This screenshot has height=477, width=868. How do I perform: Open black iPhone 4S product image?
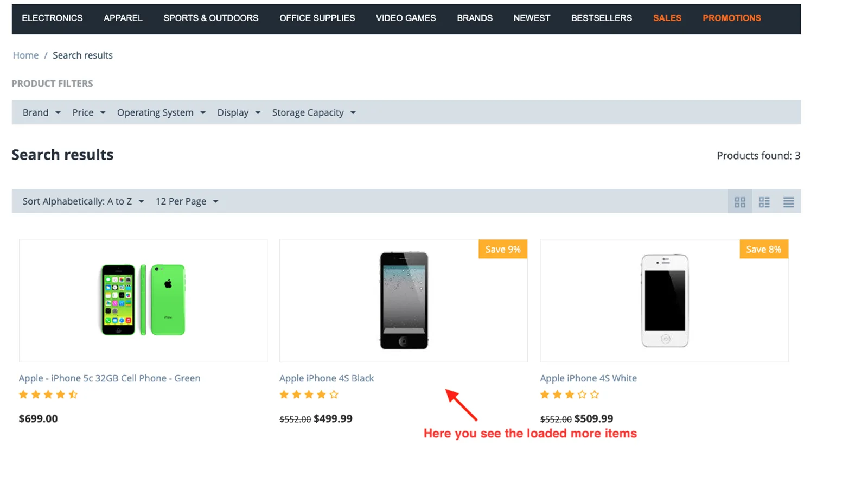click(x=404, y=300)
